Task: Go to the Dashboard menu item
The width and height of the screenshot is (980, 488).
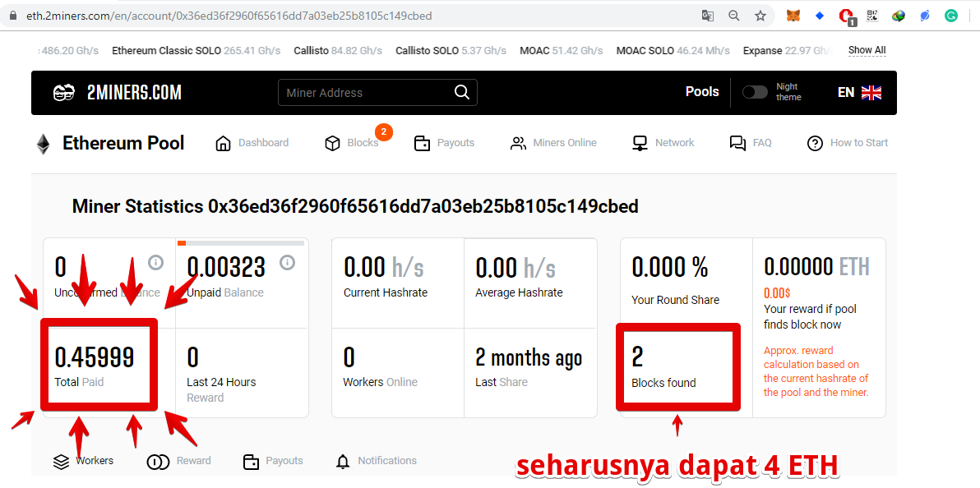Action: 252,143
